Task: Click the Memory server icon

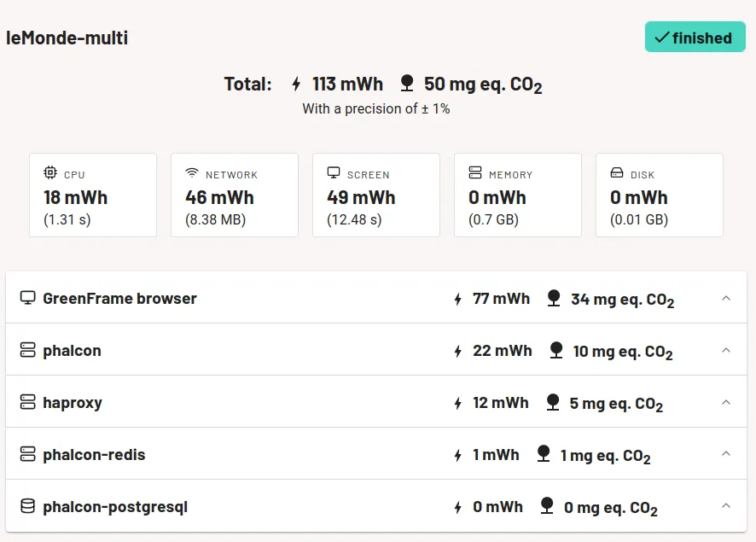Action: pyautogui.click(x=475, y=172)
